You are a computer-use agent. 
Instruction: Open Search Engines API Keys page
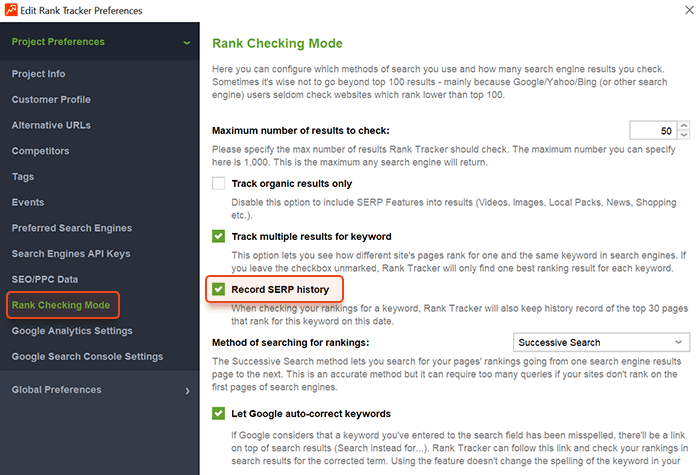(x=71, y=254)
